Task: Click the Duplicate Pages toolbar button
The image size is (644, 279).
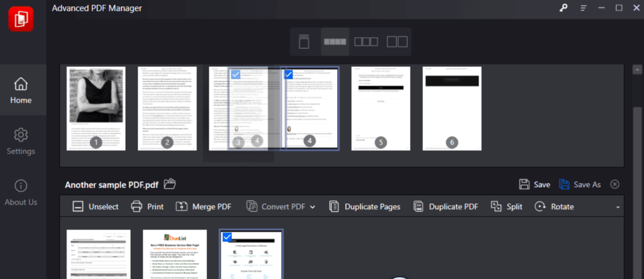Action: (x=365, y=207)
